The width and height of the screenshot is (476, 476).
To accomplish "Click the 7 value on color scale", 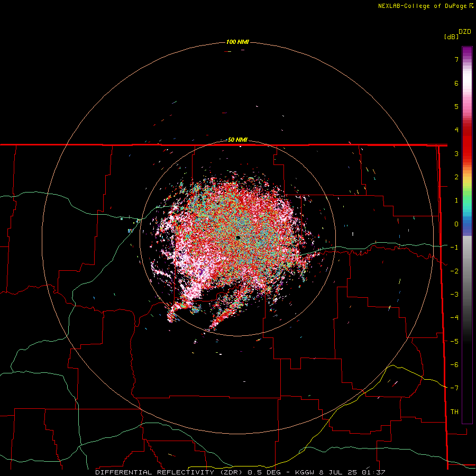I will point(456,59).
